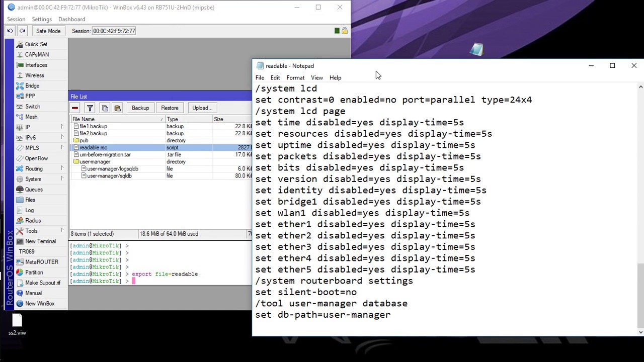Image resolution: width=644 pixels, height=362 pixels.
Task: Click the terminal command prompt line
Action: click(x=160, y=281)
